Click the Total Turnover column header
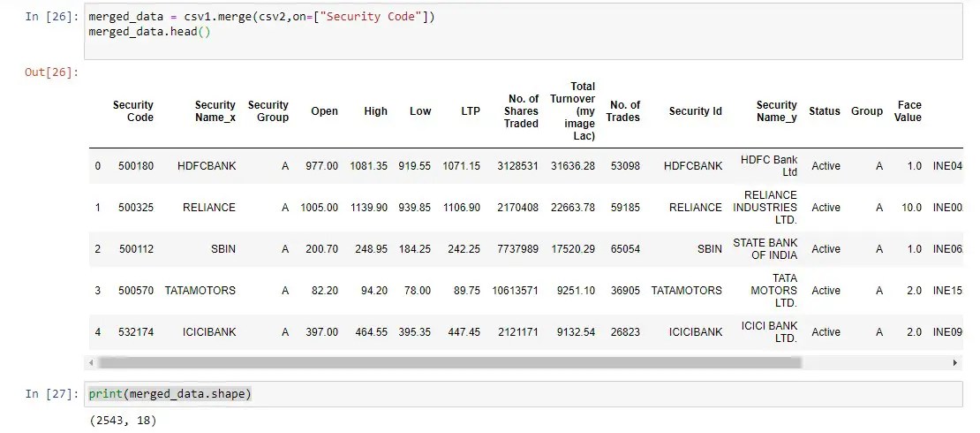This screenshot has height=433, width=980. point(573,110)
